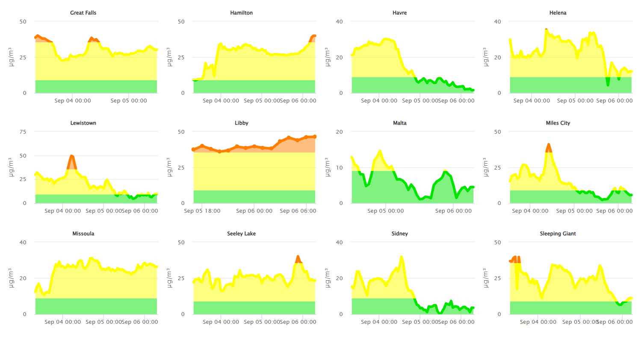Click the orange peak in the Lewistown chart
This screenshot has width=644, height=337.
(72, 157)
